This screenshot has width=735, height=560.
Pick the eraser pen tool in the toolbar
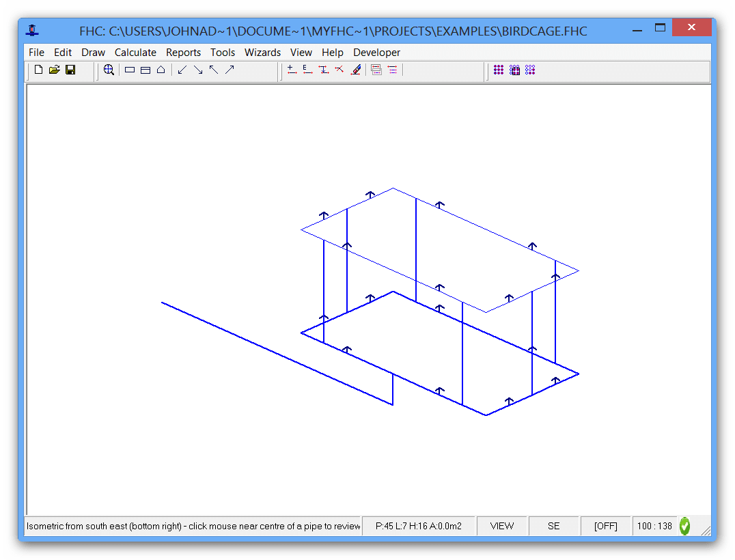(356, 69)
